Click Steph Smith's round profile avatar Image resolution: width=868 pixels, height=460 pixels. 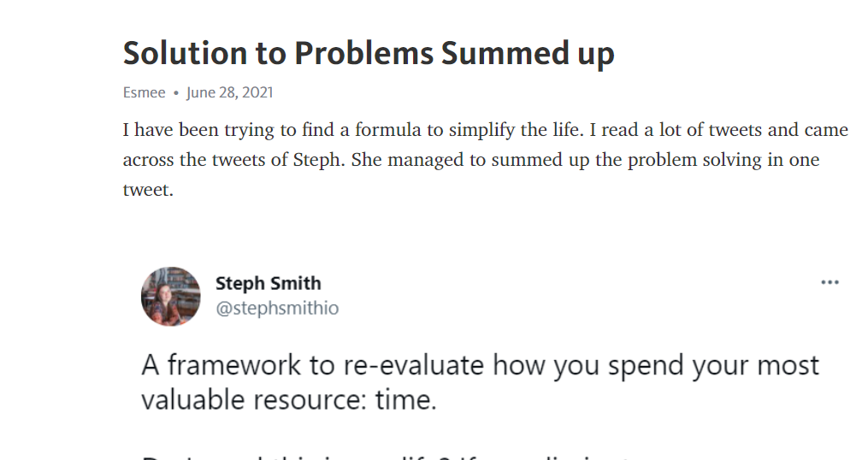[170, 296]
